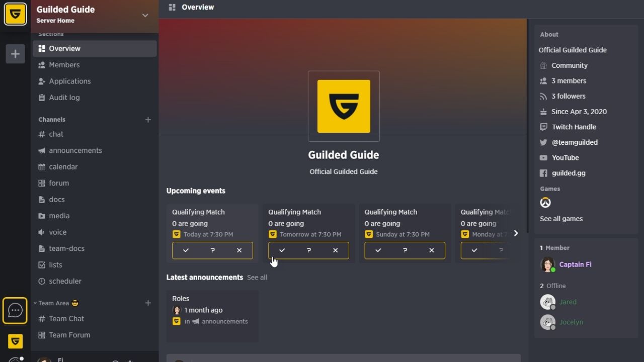Screen dimensions: 644x362
Task: Open the docs channel
Action: pos(95,200)
